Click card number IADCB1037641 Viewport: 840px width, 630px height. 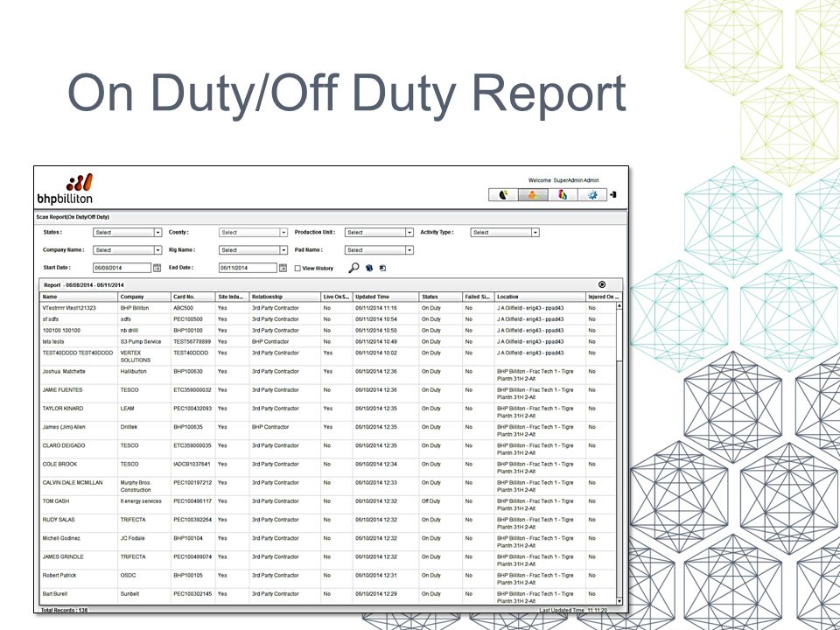pos(192,464)
